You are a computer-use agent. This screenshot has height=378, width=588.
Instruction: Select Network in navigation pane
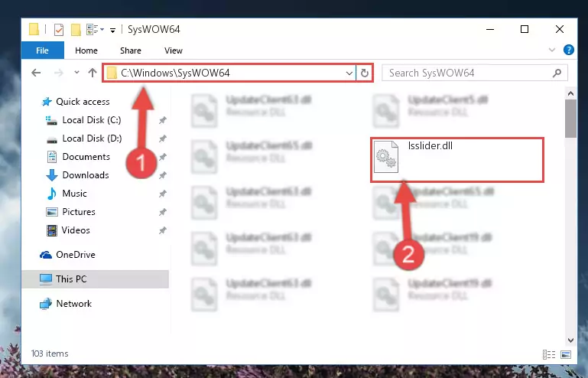pyautogui.click(x=66, y=304)
